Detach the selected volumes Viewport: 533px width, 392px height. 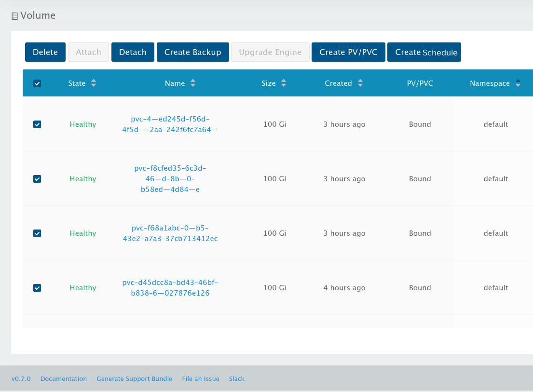(x=133, y=52)
